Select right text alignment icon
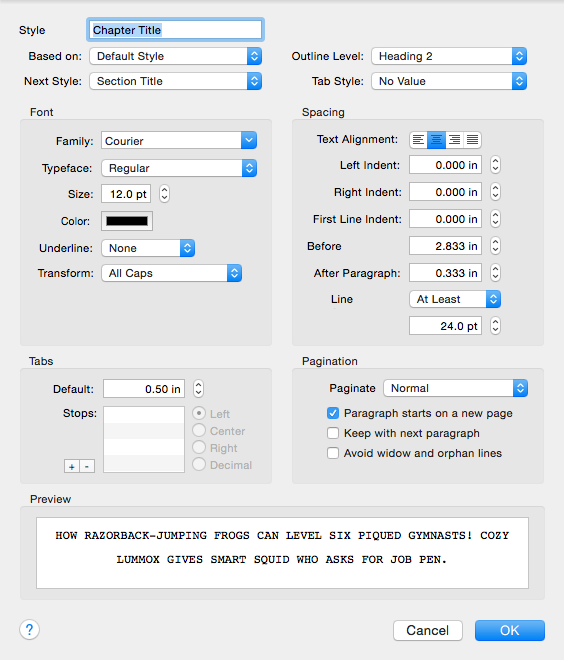Viewport: 564px width, 660px height. point(454,139)
